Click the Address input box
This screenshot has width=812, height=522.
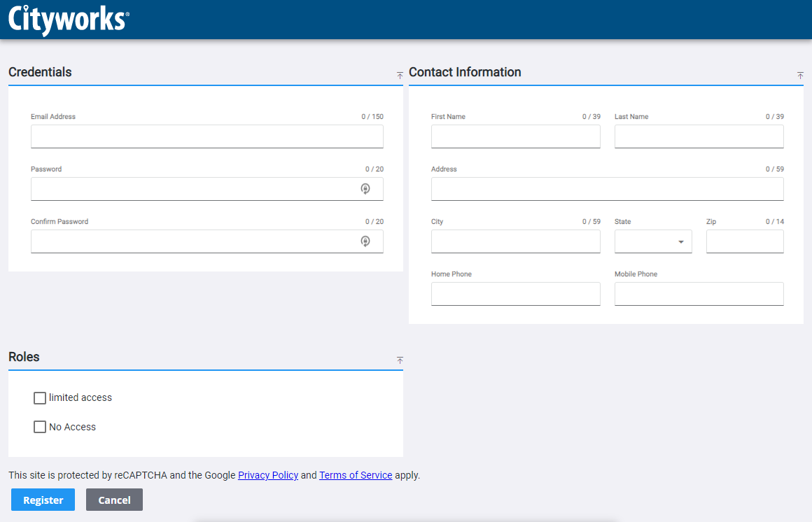607,189
